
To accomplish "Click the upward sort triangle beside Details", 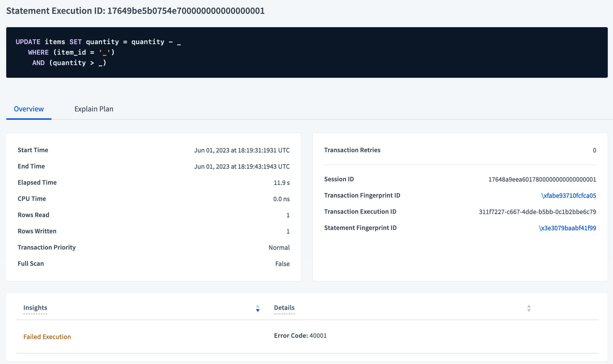I will [x=528, y=306].
